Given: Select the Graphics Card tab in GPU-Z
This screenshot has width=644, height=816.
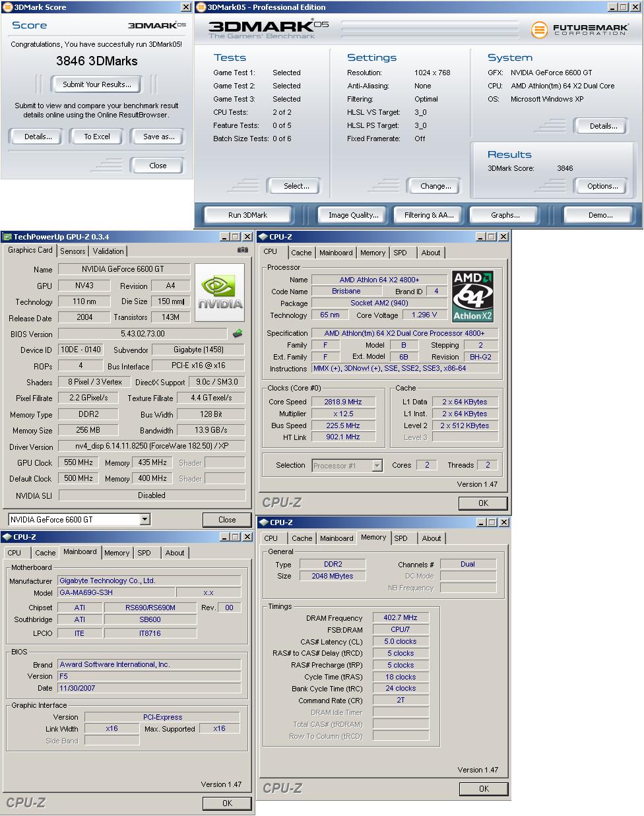Looking at the screenshot, I should click(30, 251).
